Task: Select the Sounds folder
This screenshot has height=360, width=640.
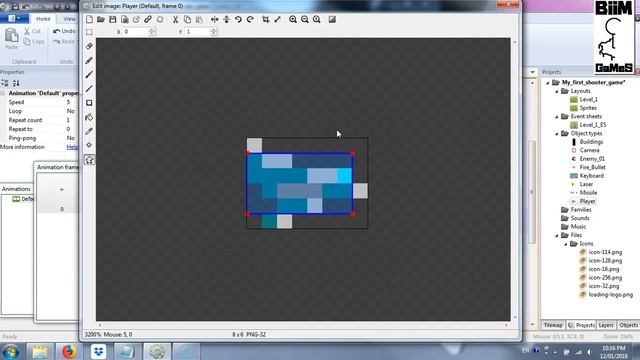Action: tap(580, 218)
